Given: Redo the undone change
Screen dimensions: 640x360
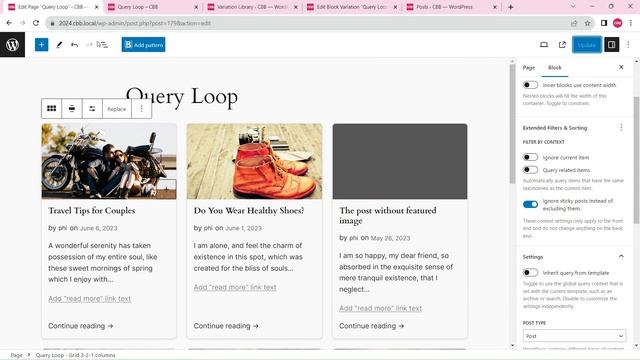Looking at the screenshot, I should click(89, 45).
